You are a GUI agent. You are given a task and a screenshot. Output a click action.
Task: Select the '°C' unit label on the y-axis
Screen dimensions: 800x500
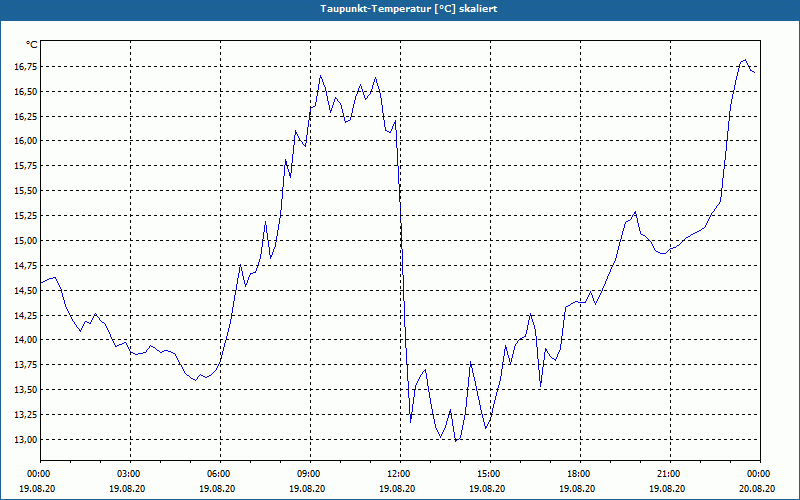(x=32, y=45)
